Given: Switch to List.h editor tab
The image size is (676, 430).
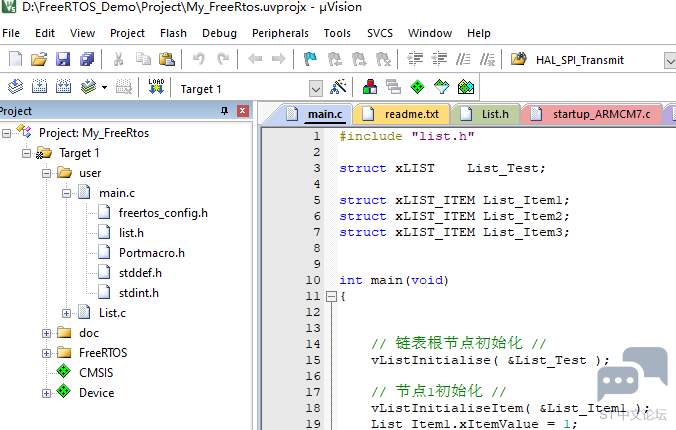Looking at the screenshot, I should point(485,114).
